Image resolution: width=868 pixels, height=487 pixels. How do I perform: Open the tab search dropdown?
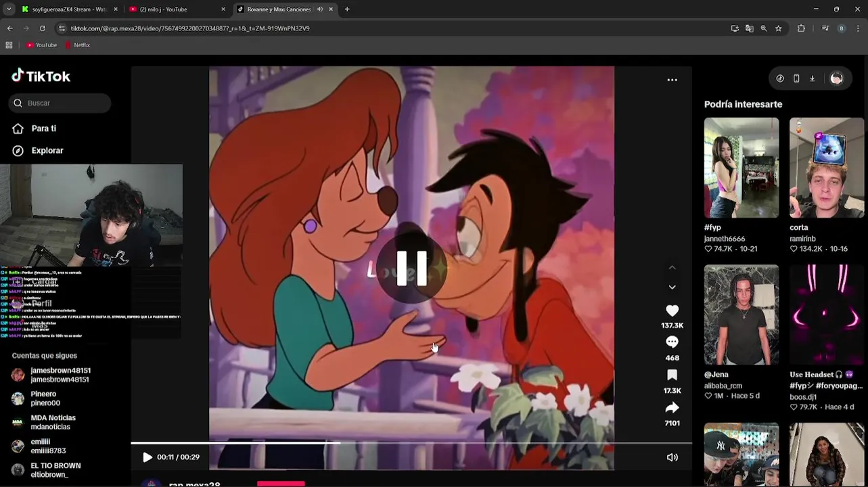click(9, 9)
